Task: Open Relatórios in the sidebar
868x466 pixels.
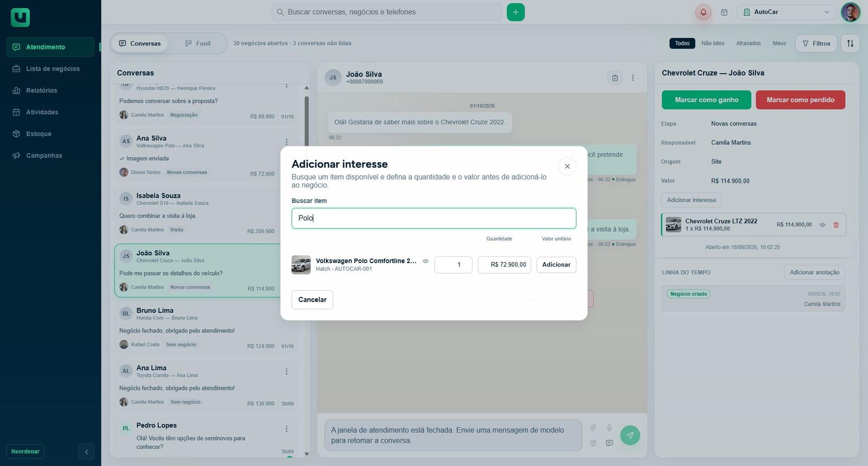Action: (50, 91)
